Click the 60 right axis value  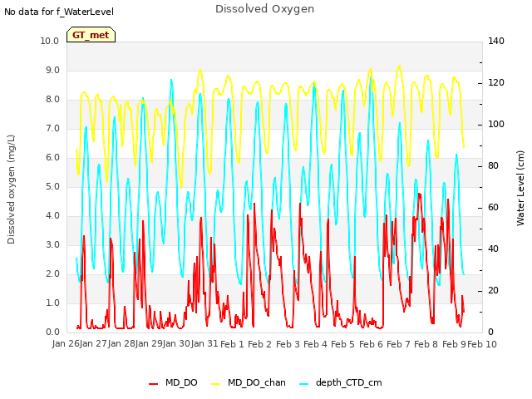[493, 207]
